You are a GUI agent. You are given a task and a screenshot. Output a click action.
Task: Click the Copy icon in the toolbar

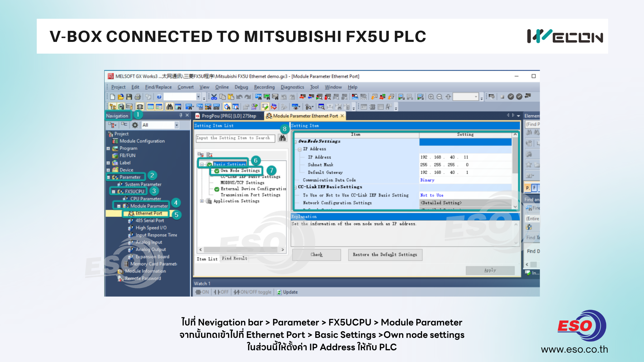point(222,97)
